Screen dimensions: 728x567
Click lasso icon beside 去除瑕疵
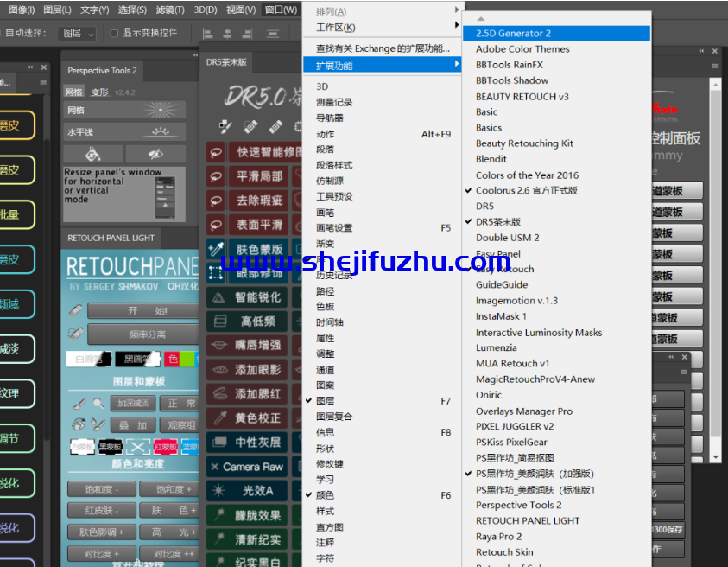coord(216,201)
